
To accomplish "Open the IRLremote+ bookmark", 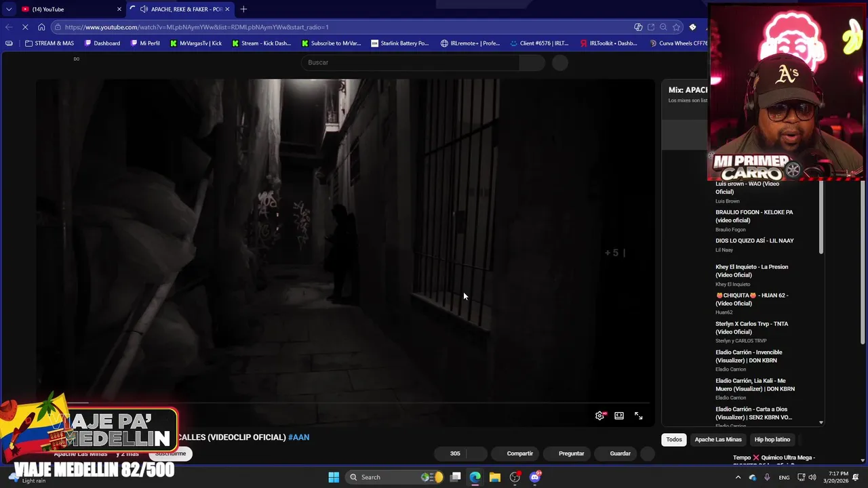I will 470,43.
